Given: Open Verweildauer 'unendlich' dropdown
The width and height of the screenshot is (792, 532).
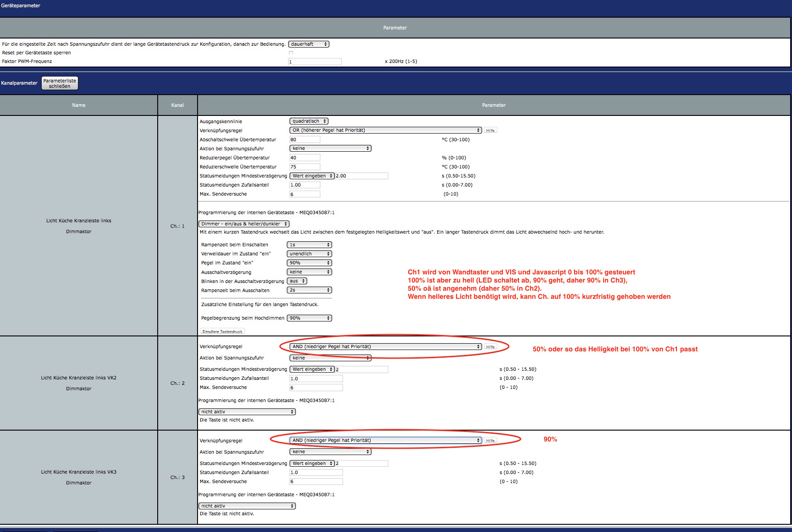Looking at the screenshot, I should 309,254.
